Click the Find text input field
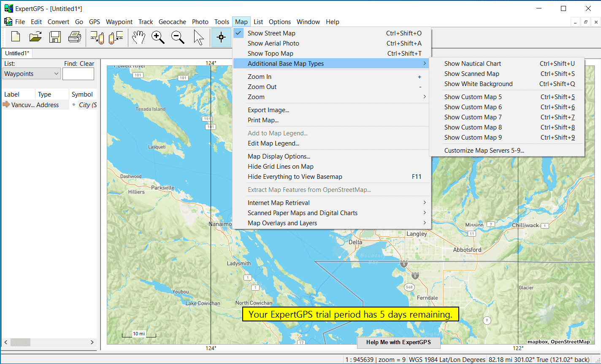The height and width of the screenshot is (364, 601). pyautogui.click(x=78, y=74)
